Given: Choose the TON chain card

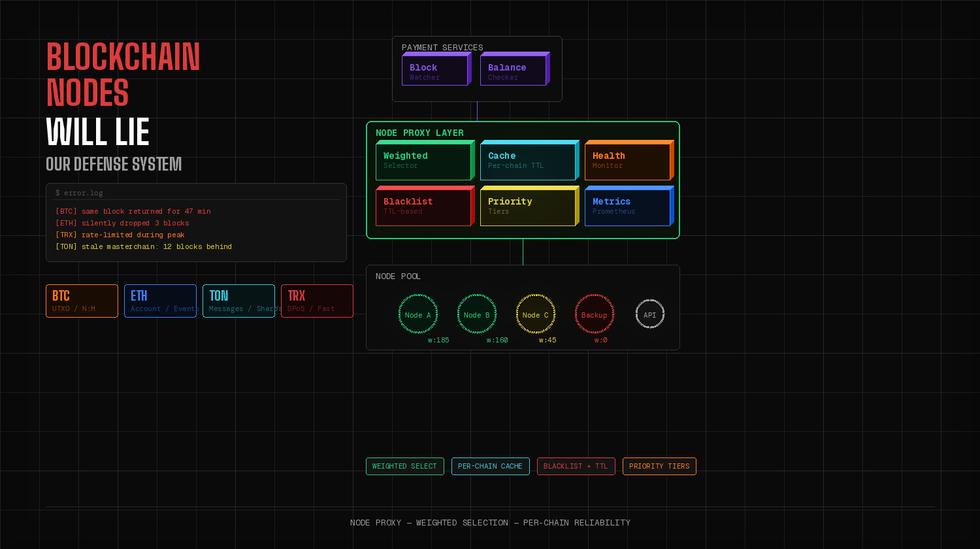Looking at the screenshot, I should tap(238, 301).
